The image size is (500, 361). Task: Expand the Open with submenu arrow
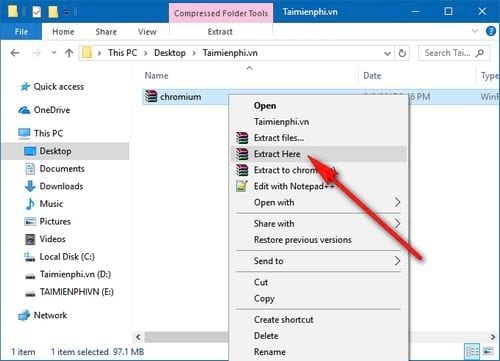pyautogui.click(x=397, y=202)
